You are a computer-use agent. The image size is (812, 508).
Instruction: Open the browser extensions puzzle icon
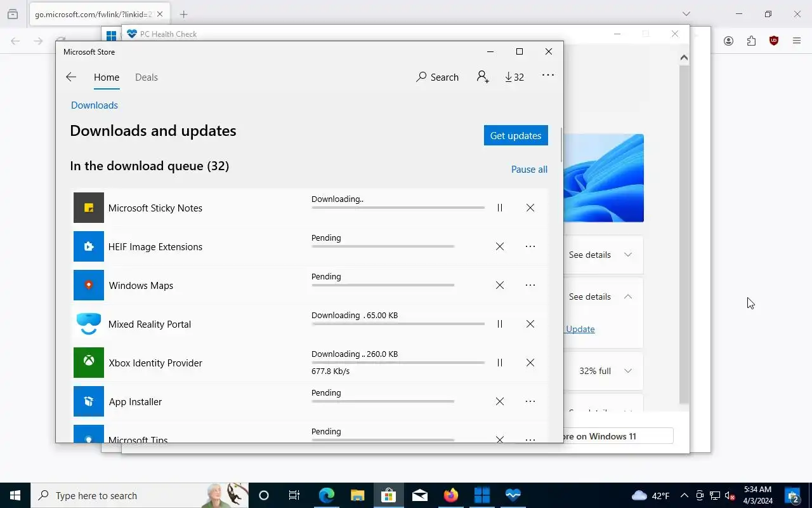[x=751, y=41]
